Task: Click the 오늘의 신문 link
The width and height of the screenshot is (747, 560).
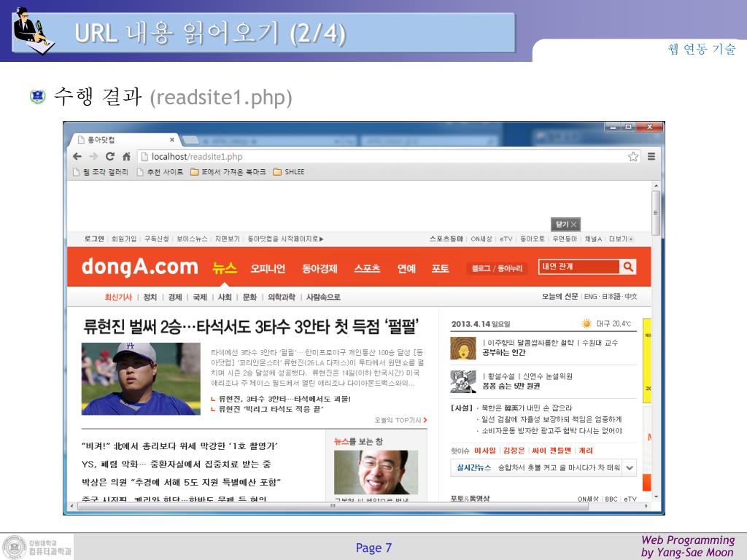Action: click(560, 296)
